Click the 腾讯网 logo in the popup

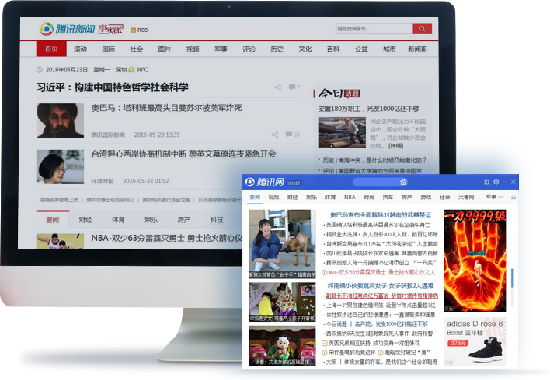click(x=265, y=182)
